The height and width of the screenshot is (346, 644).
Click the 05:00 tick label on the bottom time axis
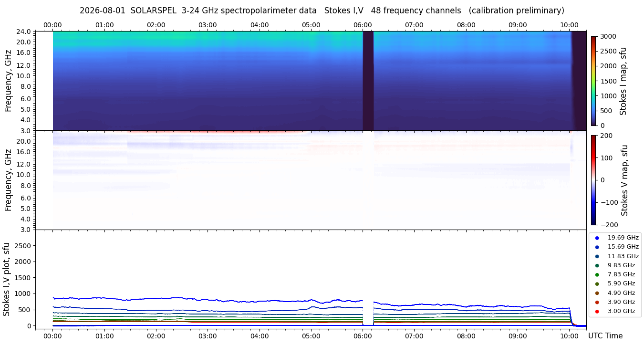311,336
